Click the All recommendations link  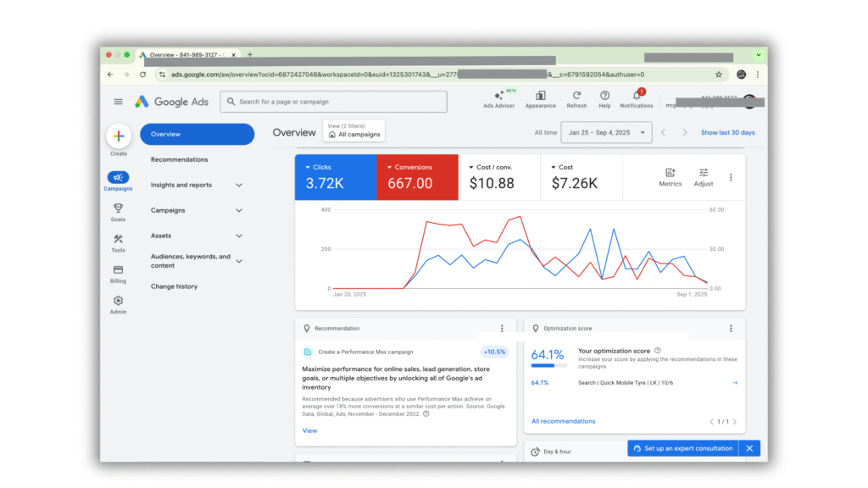[x=563, y=421]
